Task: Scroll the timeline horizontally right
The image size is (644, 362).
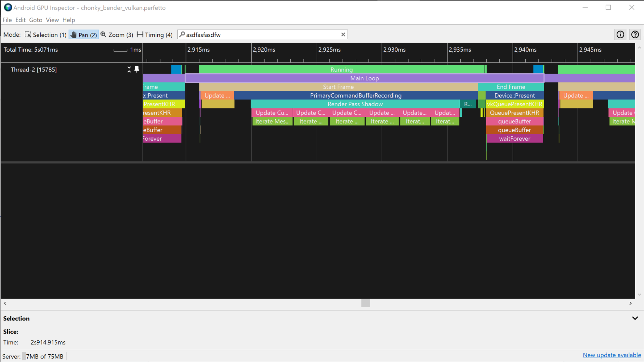Action: pyautogui.click(x=631, y=303)
